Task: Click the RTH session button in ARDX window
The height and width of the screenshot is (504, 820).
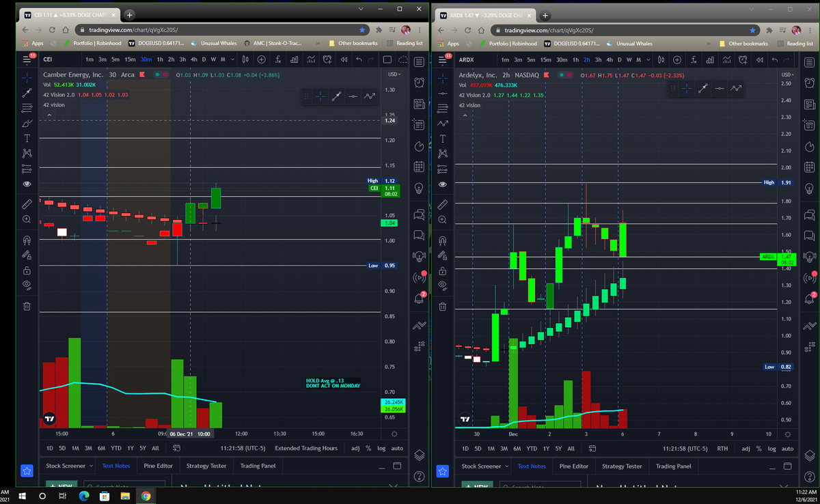Action: click(x=722, y=448)
